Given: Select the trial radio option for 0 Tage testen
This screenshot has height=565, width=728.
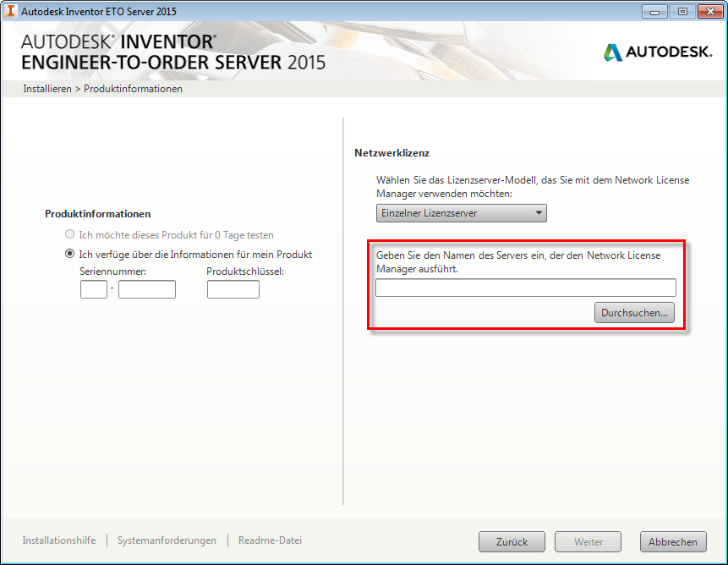Looking at the screenshot, I should point(69,234).
